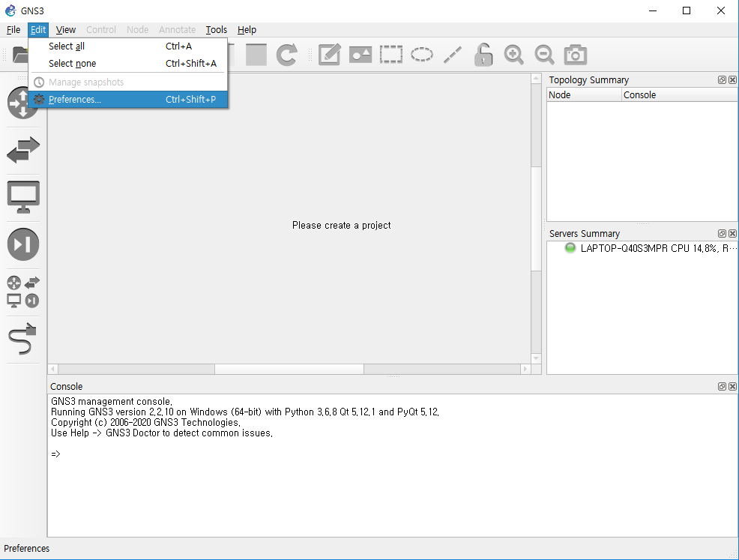Open the Preferences menu entry

click(x=127, y=100)
